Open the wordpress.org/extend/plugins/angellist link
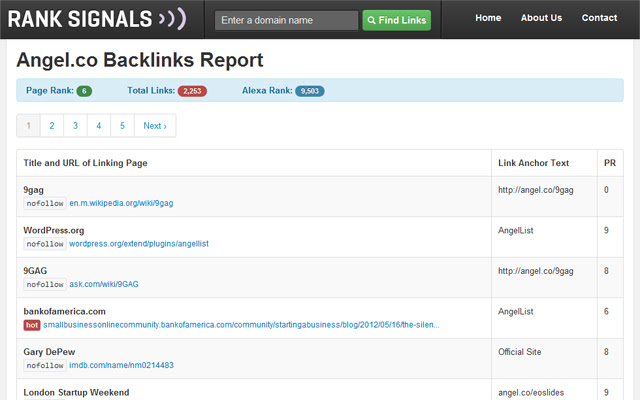 139,244
